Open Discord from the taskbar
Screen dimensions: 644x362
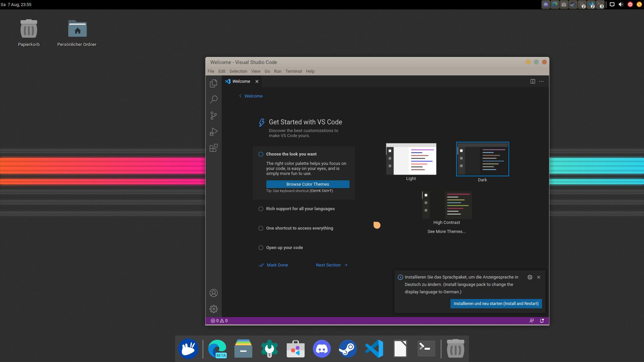tap(322, 349)
